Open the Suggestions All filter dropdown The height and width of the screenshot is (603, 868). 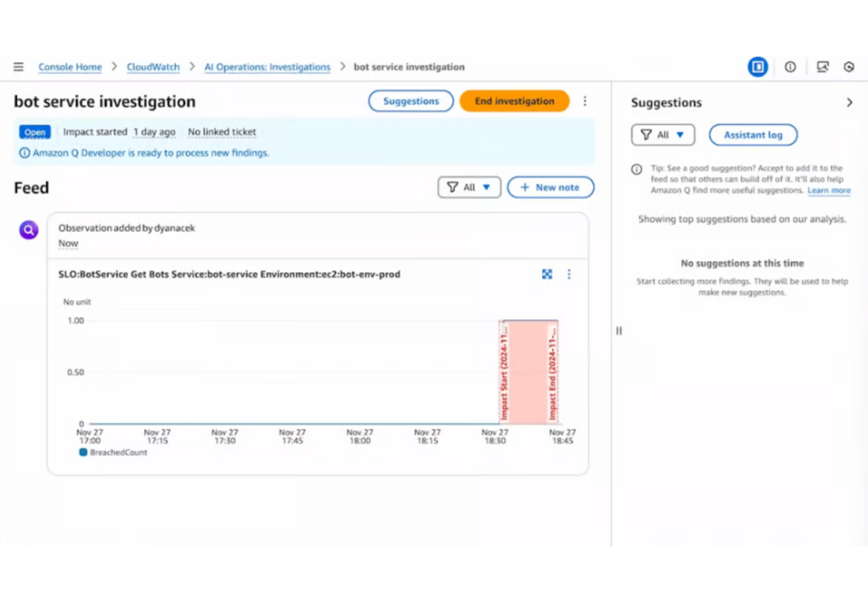coord(663,135)
